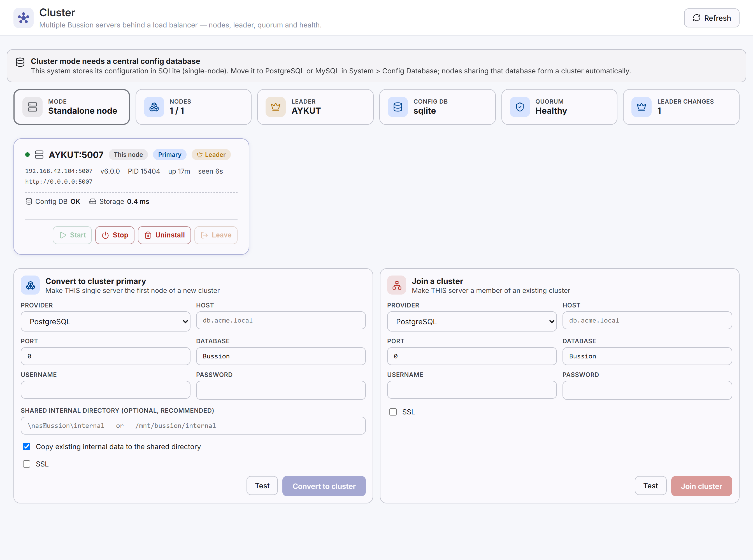Click the network icon in Join a cluster
Viewport: 753px width, 560px height.
pos(397,285)
